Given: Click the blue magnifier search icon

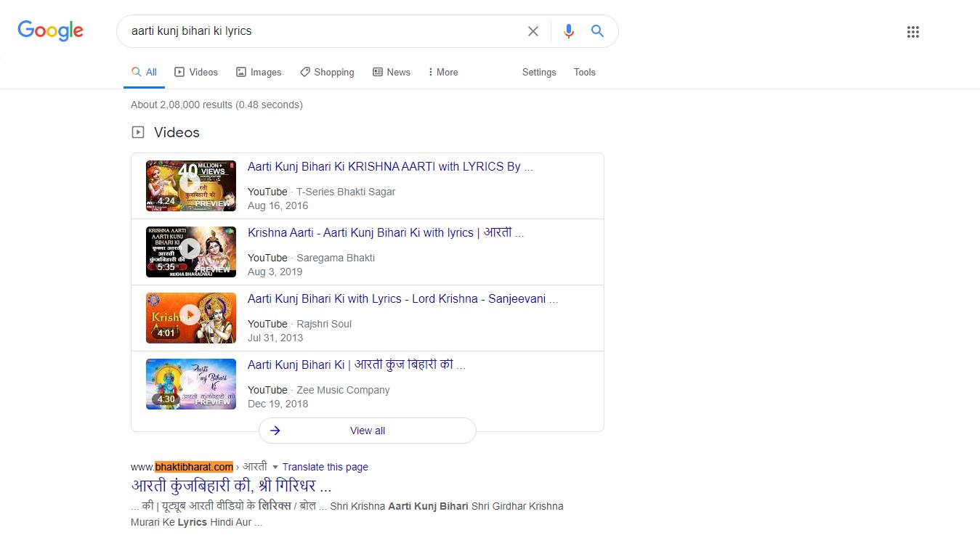Looking at the screenshot, I should [597, 31].
